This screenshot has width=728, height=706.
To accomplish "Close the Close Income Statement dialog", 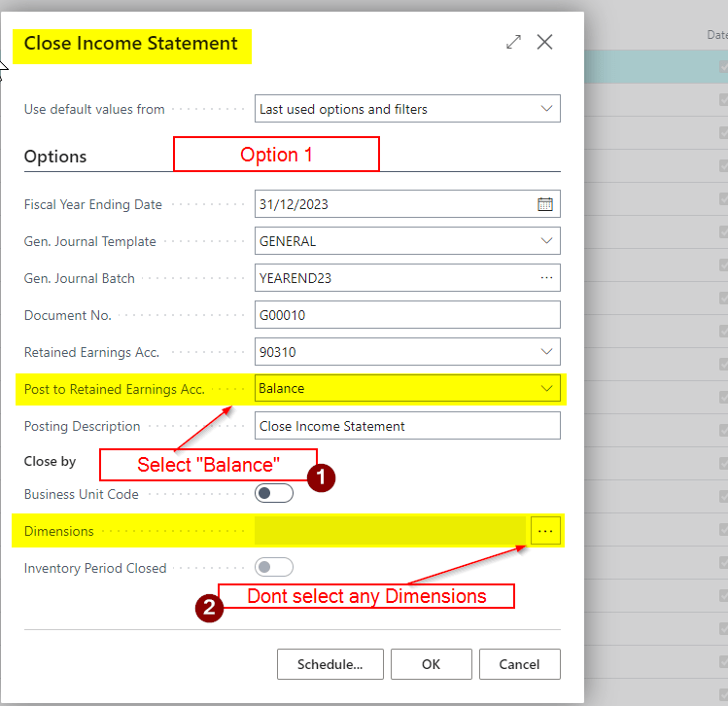I will coord(545,42).
